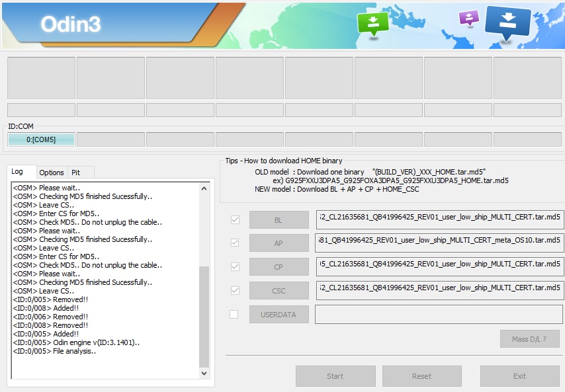Select the 0:[COM5] port slot

pyautogui.click(x=41, y=139)
